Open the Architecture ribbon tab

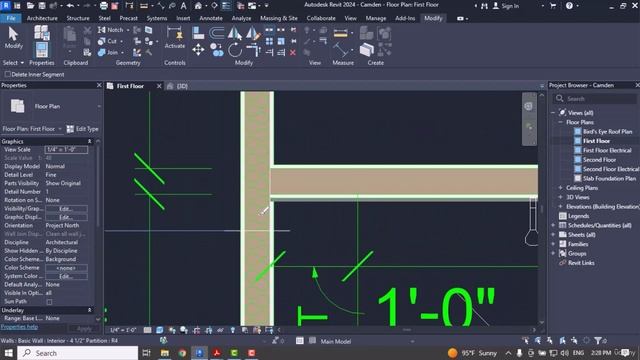click(42, 18)
